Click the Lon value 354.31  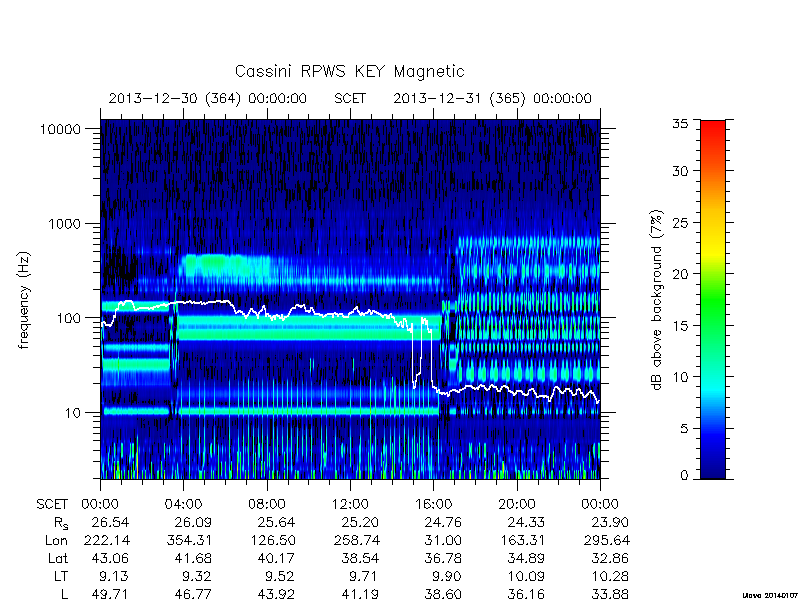189,540
